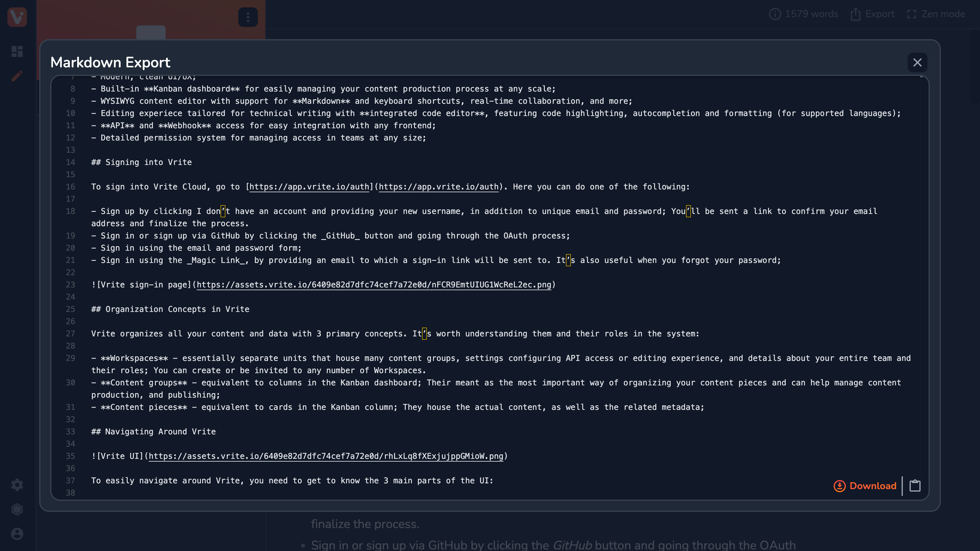The width and height of the screenshot is (980, 551).
Task: Open the app.vrite.io/auth link text in brackets
Action: 309,187
